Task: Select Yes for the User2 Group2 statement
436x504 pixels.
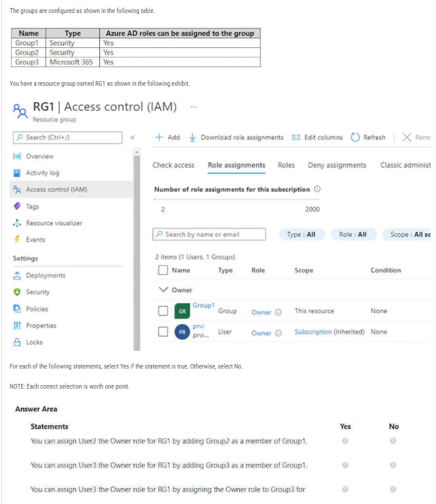Action: click(345, 441)
